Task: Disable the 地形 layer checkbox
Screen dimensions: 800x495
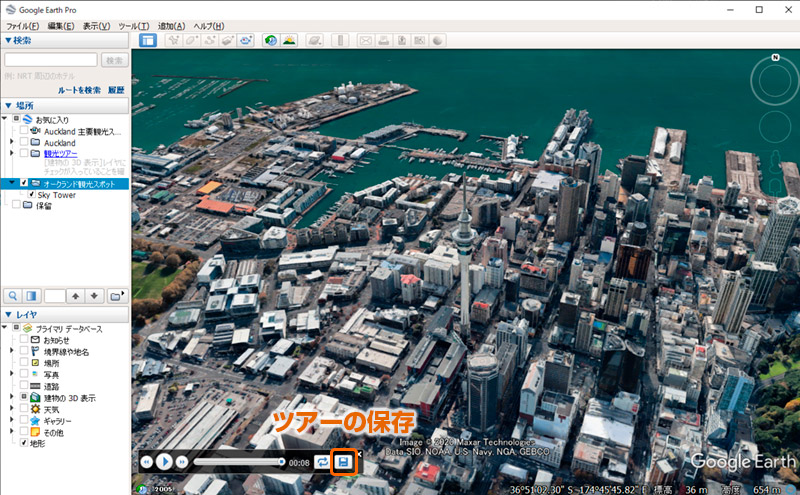Action: click(x=23, y=441)
